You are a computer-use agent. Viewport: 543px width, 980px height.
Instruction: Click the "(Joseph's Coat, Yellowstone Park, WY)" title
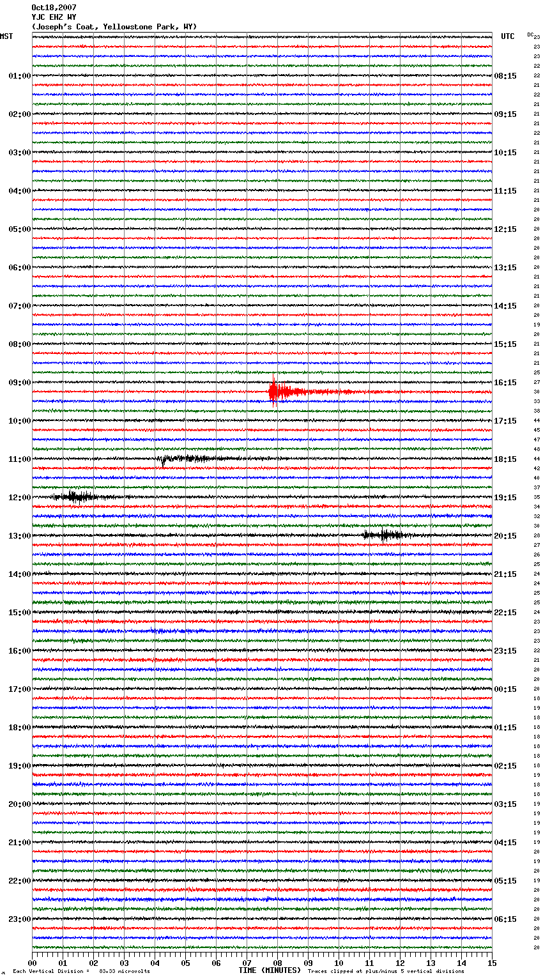coord(114,27)
